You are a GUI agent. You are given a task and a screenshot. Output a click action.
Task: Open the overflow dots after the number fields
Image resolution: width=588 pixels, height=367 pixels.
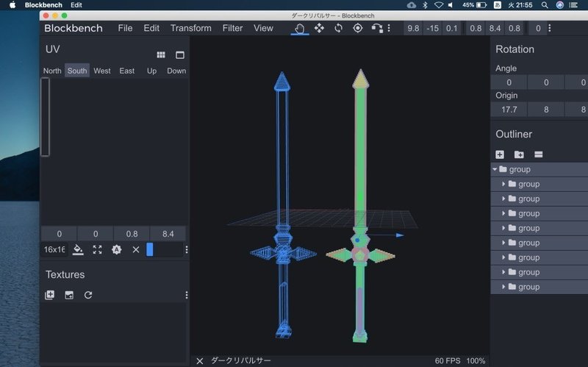(550, 28)
